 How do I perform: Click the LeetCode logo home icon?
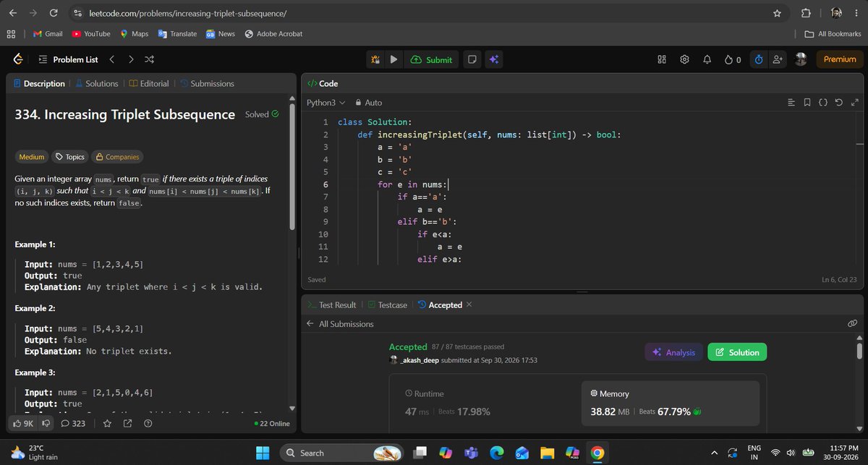click(x=17, y=59)
